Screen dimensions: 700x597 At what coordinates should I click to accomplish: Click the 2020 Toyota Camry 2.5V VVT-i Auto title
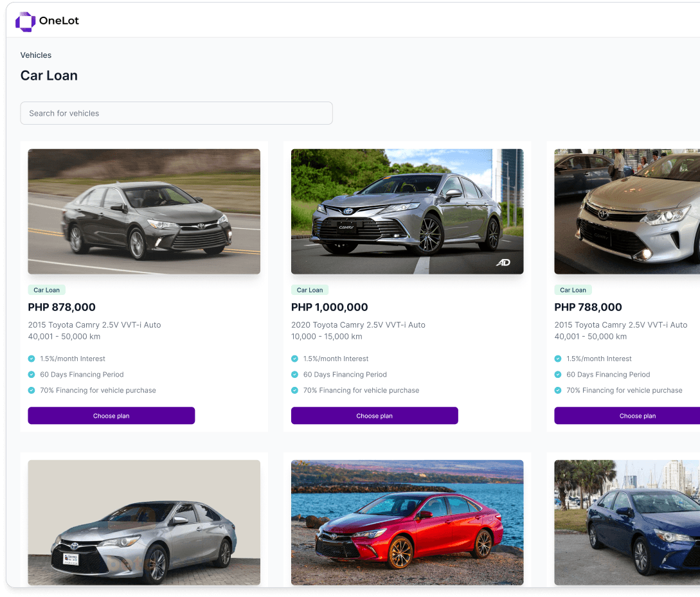pos(358,325)
